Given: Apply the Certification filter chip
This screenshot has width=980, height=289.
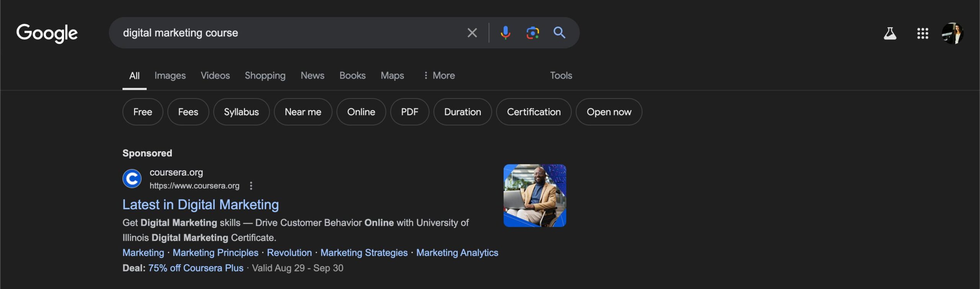Looking at the screenshot, I should (534, 112).
